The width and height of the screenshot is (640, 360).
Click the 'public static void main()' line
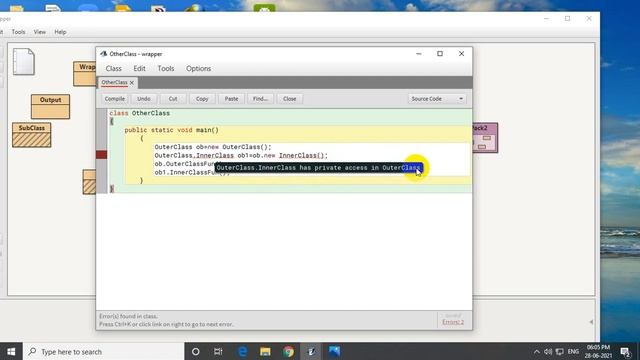(171, 130)
